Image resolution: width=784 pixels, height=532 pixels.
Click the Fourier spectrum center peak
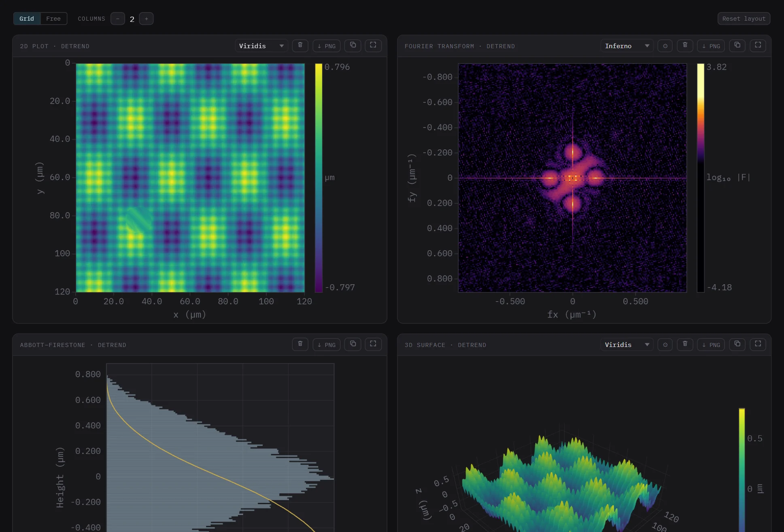572,178
